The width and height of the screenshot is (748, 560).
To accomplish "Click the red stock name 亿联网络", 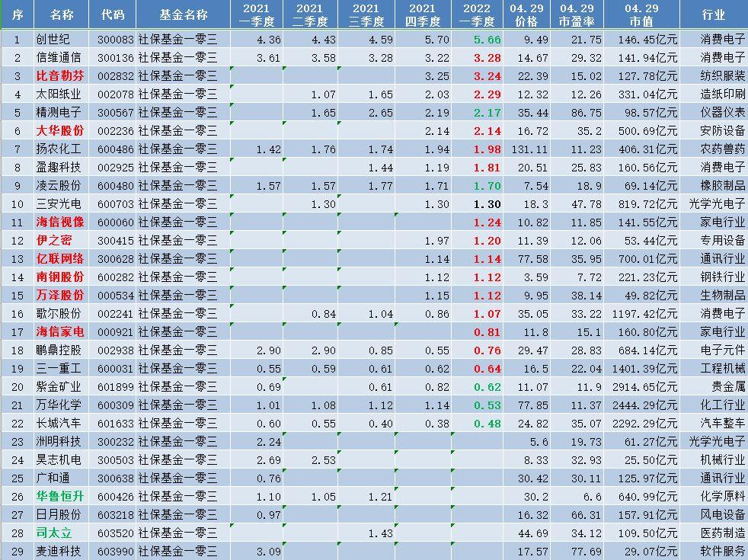I will 60,258.
